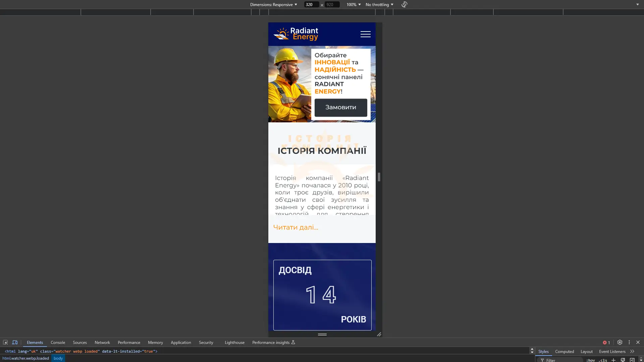Open the Memory tab

(155, 342)
